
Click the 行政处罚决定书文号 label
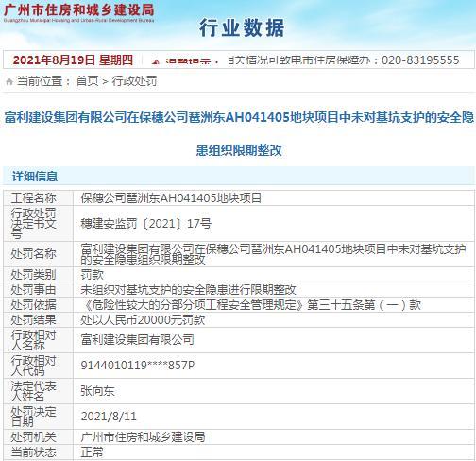34,224
